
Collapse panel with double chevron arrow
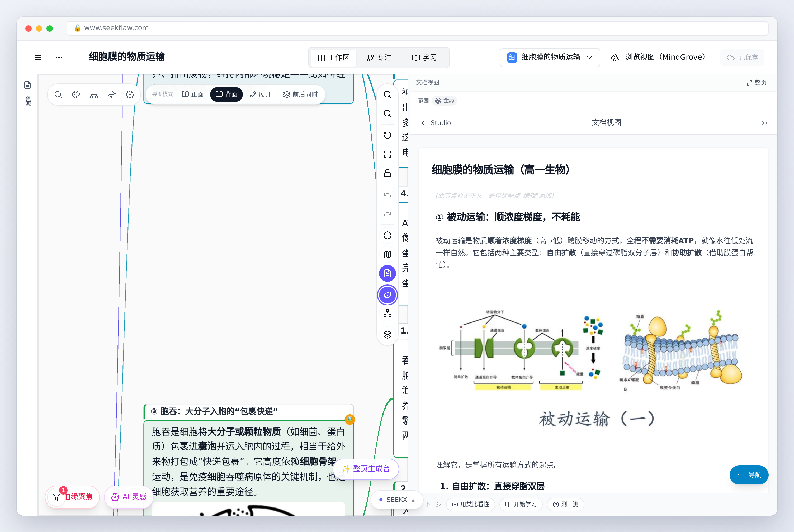point(764,123)
